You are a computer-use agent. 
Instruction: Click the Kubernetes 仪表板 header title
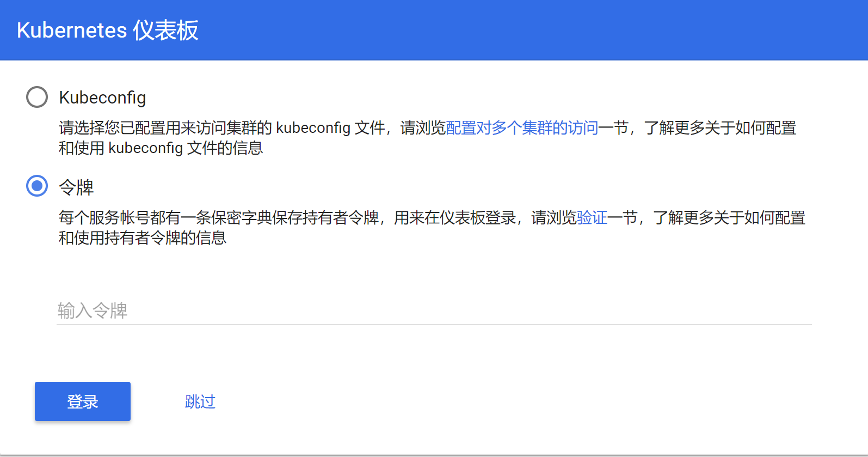(108, 31)
